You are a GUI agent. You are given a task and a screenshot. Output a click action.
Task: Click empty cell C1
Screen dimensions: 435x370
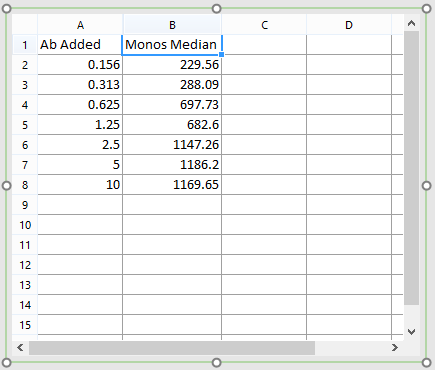pyautogui.click(x=264, y=45)
